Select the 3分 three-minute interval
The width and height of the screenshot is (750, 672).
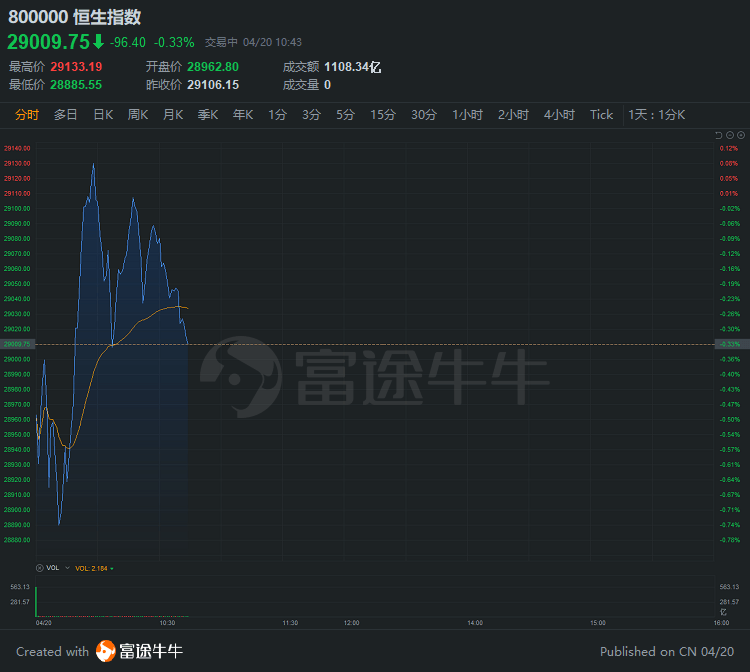(311, 115)
